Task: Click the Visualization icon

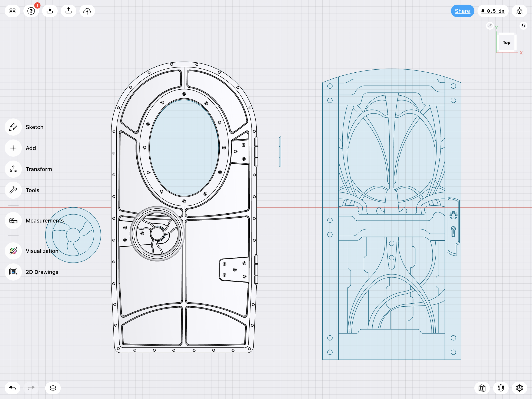Action: coord(13,251)
